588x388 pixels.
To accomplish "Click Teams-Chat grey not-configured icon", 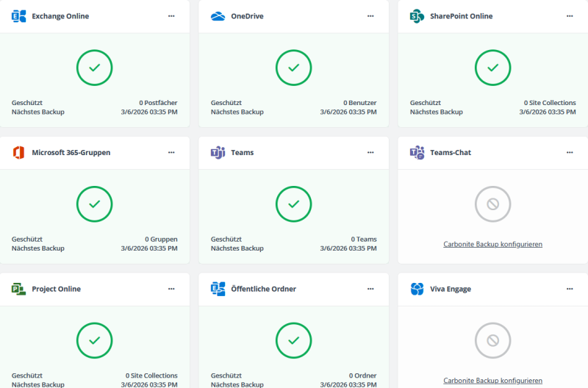I will pyautogui.click(x=492, y=204).
